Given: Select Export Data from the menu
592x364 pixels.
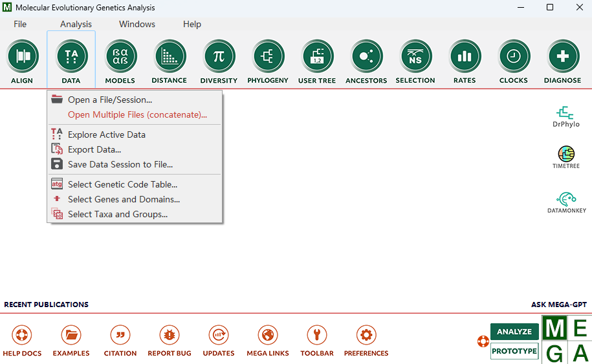Looking at the screenshot, I should point(94,150).
